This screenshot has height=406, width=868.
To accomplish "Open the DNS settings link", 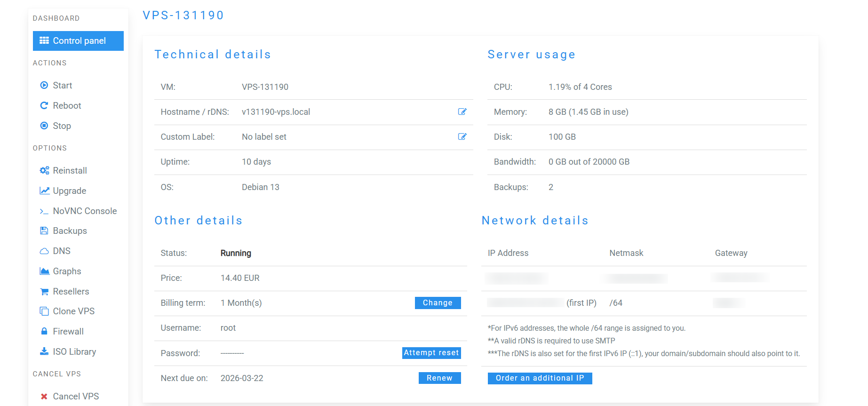I will pyautogui.click(x=62, y=251).
